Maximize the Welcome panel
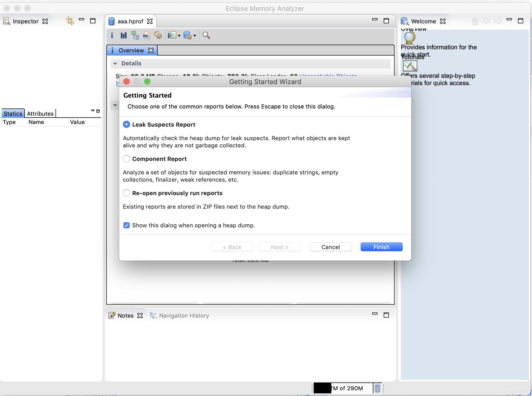Image resolution: width=532 pixels, height=396 pixels. tap(521, 21)
